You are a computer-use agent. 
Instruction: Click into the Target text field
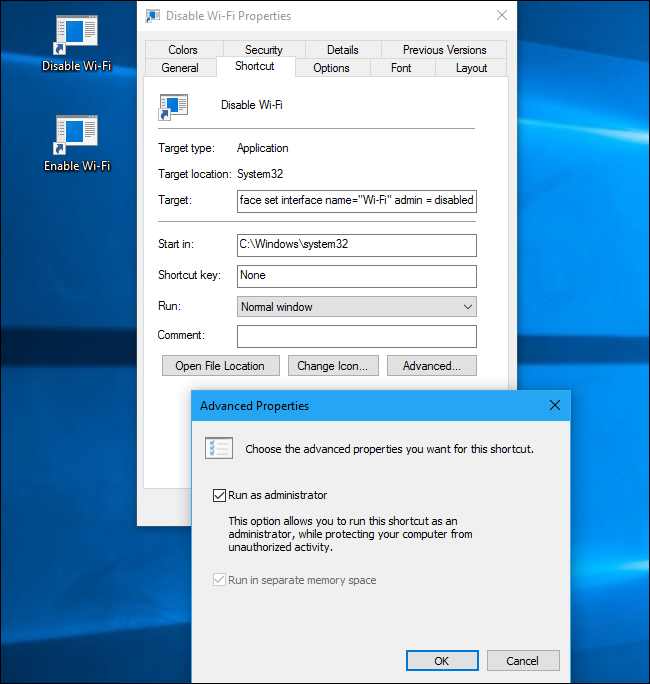[x=356, y=201]
